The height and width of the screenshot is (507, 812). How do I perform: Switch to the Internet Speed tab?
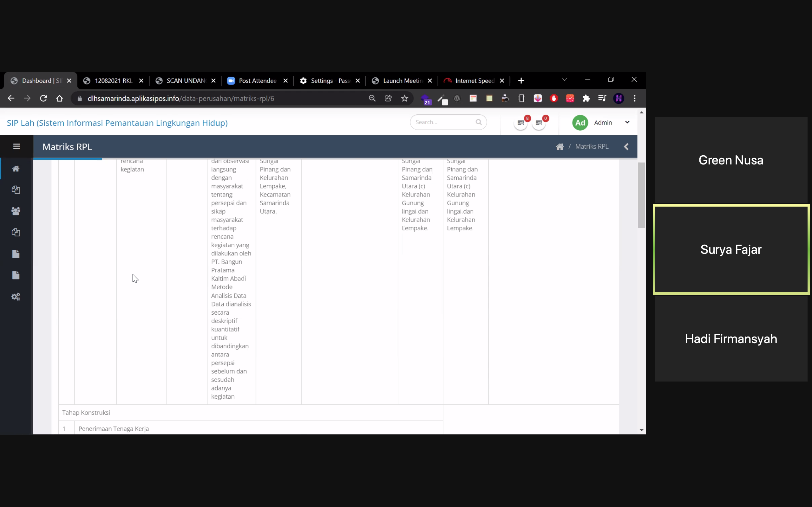474,81
